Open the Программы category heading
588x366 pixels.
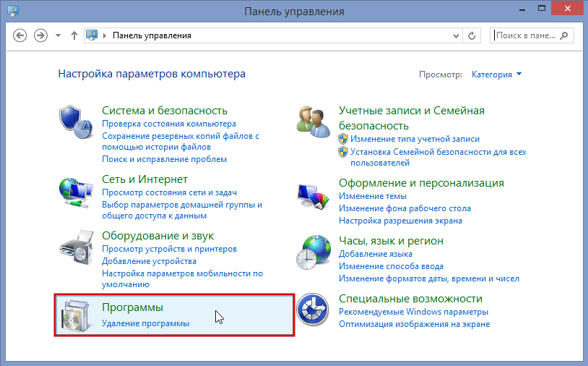133,307
